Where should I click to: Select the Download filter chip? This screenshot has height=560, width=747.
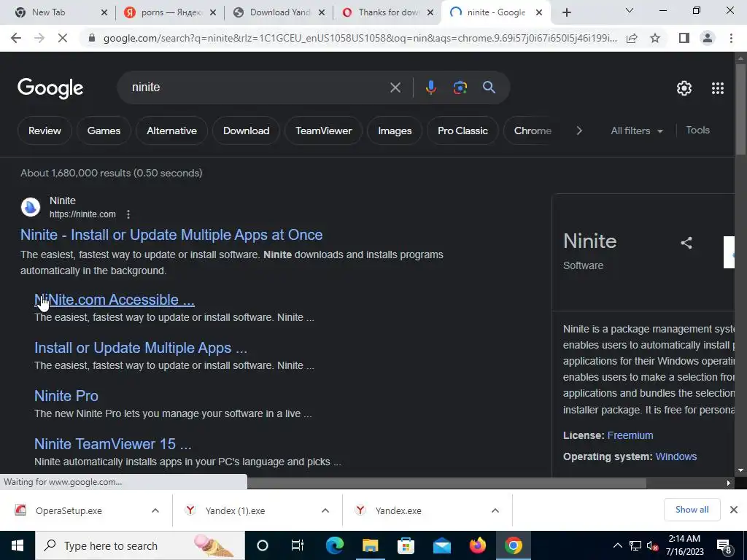point(247,131)
